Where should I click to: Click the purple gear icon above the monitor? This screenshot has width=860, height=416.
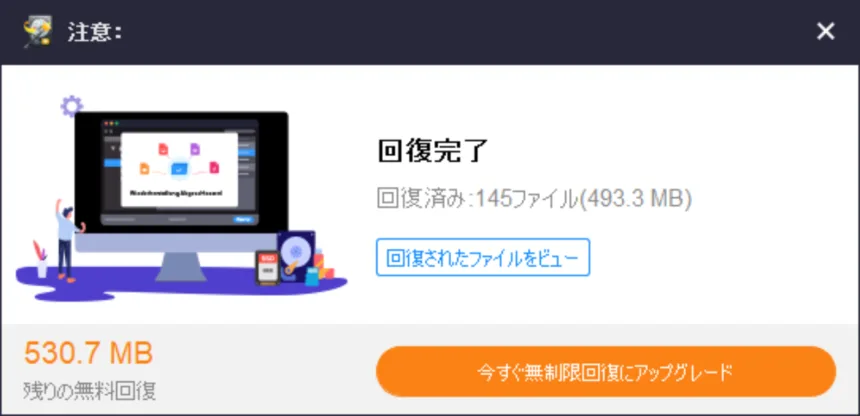click(72, 106)
